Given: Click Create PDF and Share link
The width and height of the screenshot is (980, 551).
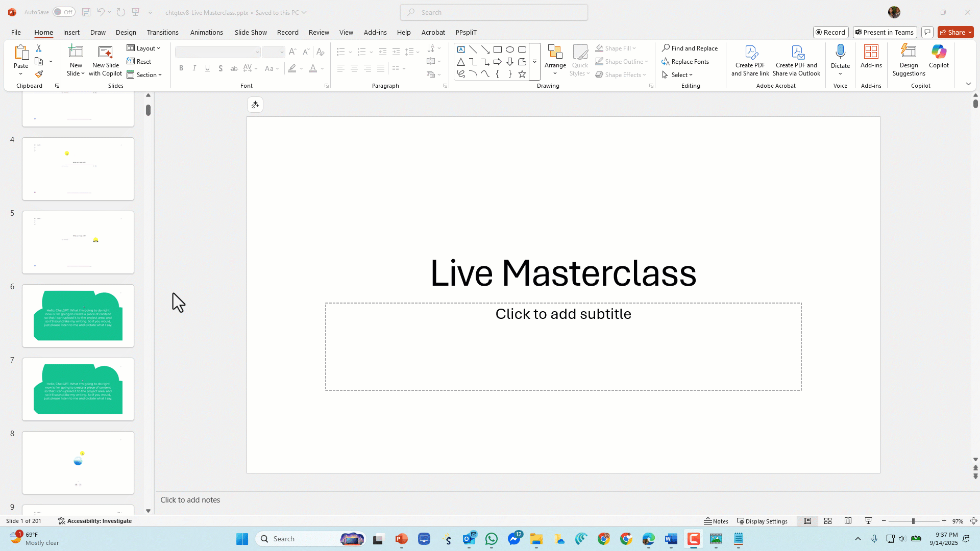Looking at the screenshot, I should point(750,60).
